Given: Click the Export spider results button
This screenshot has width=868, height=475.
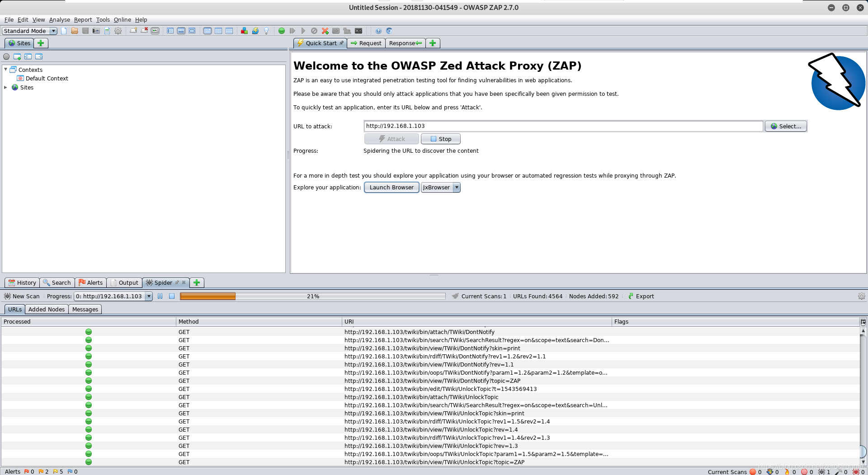Looking at the screenshot, I should (x=641, y=296).
